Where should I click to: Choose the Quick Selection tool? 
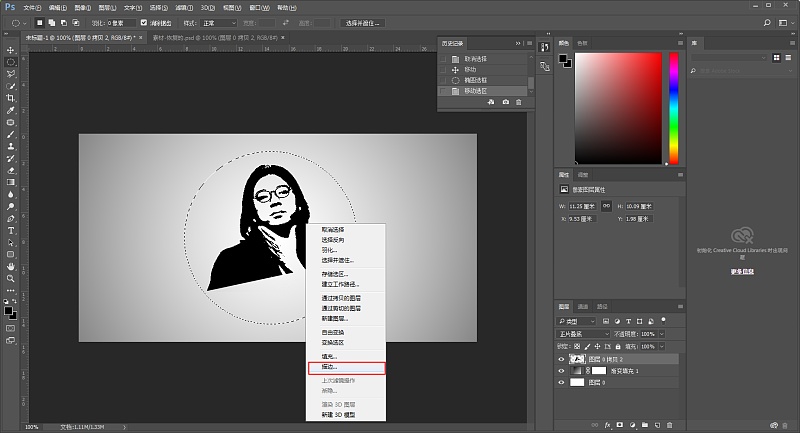[x=10, y=86]
